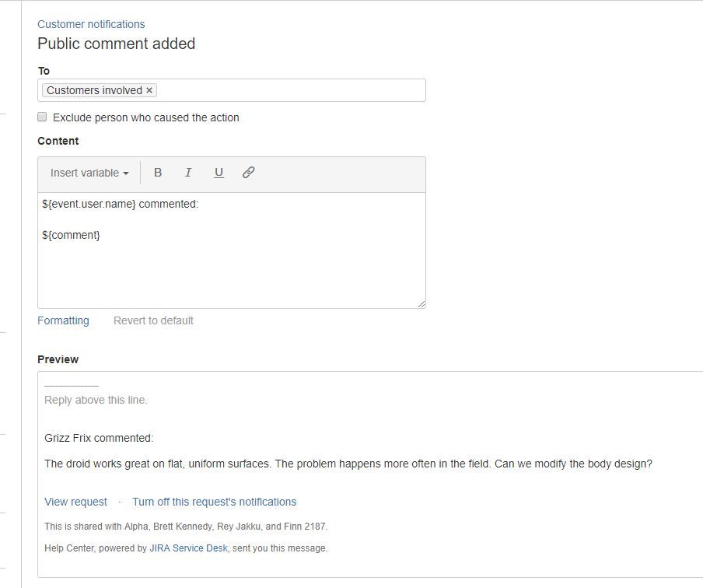Navigate back via Customer notifications link
Screen dimensions: 703x588
(91, 24)
